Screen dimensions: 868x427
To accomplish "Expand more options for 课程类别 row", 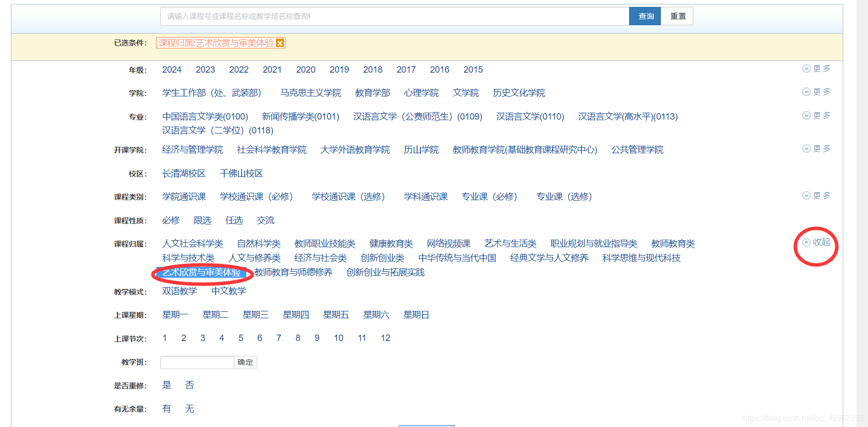I will click(x=817, y=196).
